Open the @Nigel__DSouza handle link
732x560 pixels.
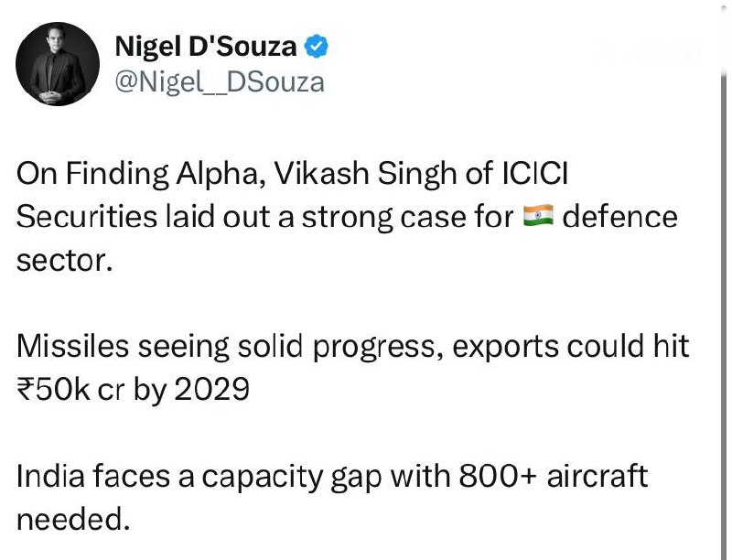pos(218,81)
